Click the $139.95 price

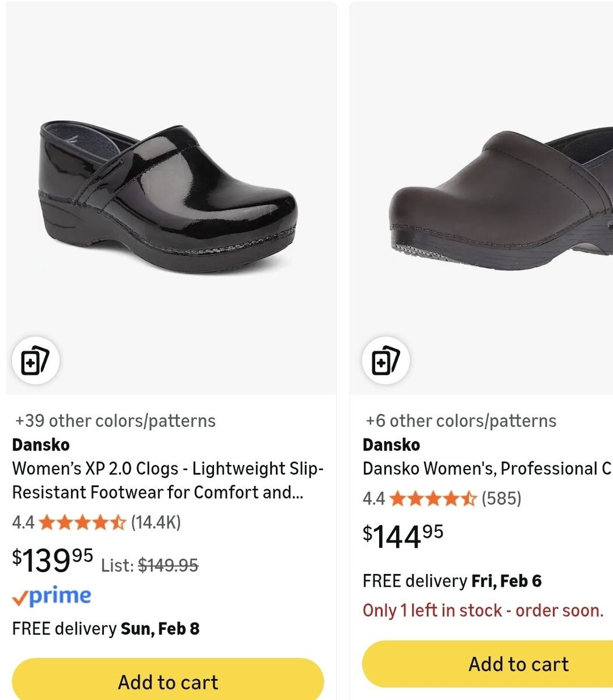tap(52, 560)
